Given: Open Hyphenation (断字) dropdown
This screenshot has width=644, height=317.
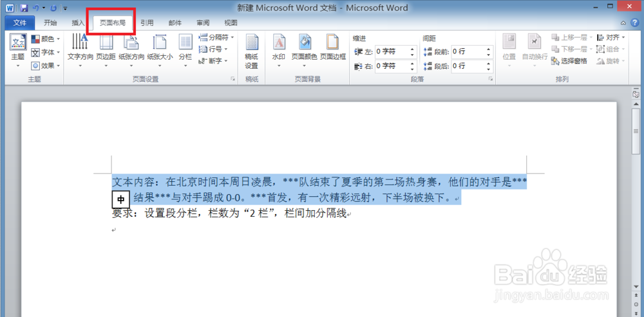Looking at the screenshot, I should point(213,61).
